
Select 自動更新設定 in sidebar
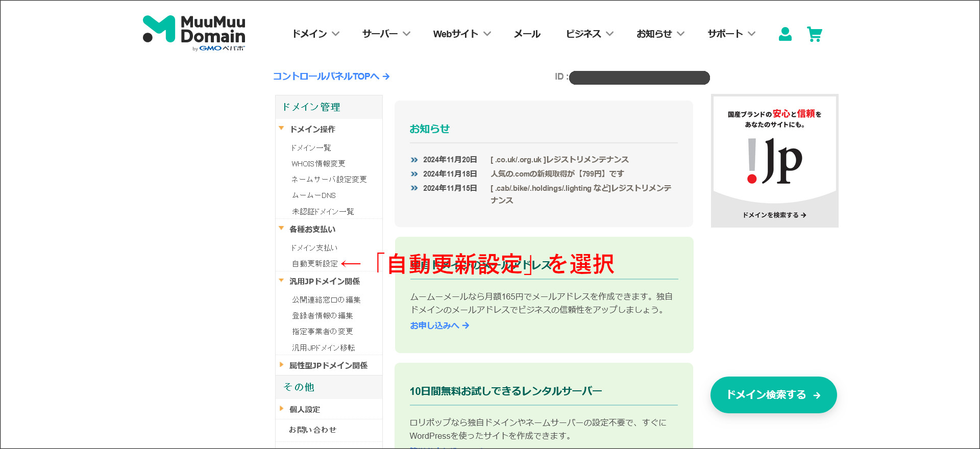click(x=315, y=264)
